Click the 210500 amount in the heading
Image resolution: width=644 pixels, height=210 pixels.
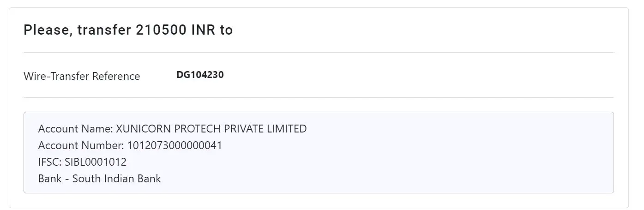162,30
